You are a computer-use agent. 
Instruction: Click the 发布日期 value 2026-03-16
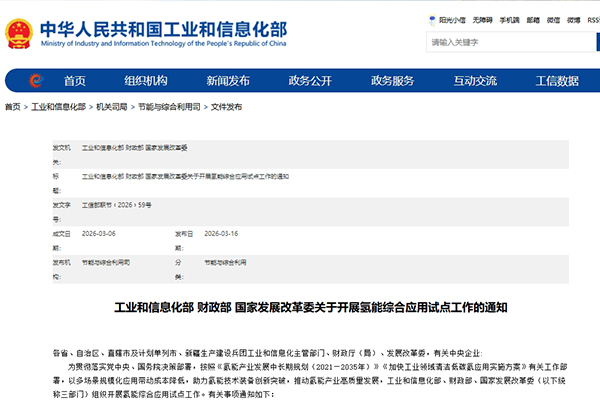(x=221, y=233)
